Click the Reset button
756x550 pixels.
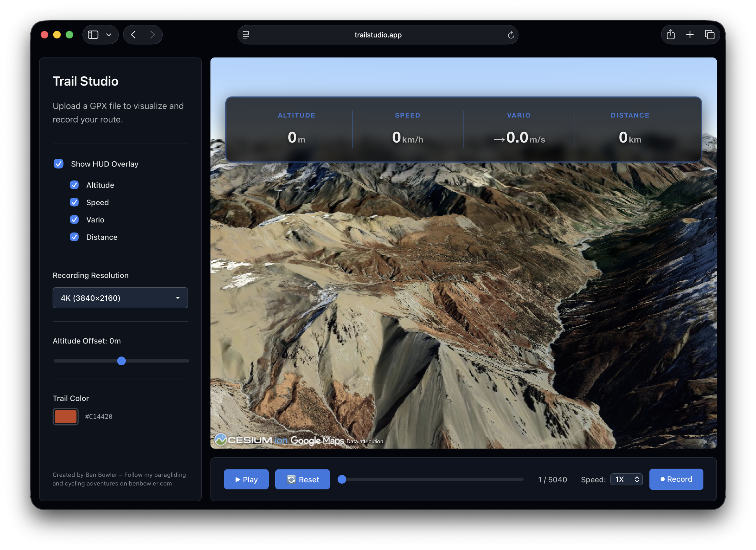pyautogui.click(x=302, y=479)
